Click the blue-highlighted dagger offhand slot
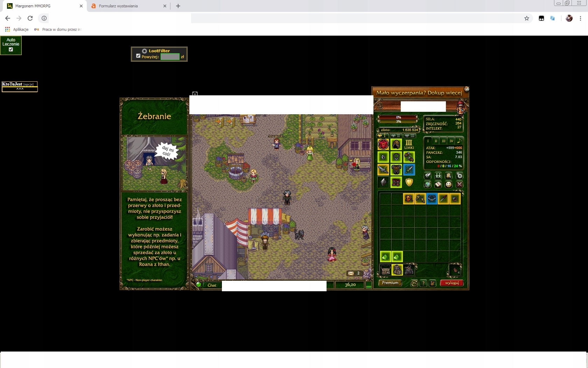 click(409, 170)
